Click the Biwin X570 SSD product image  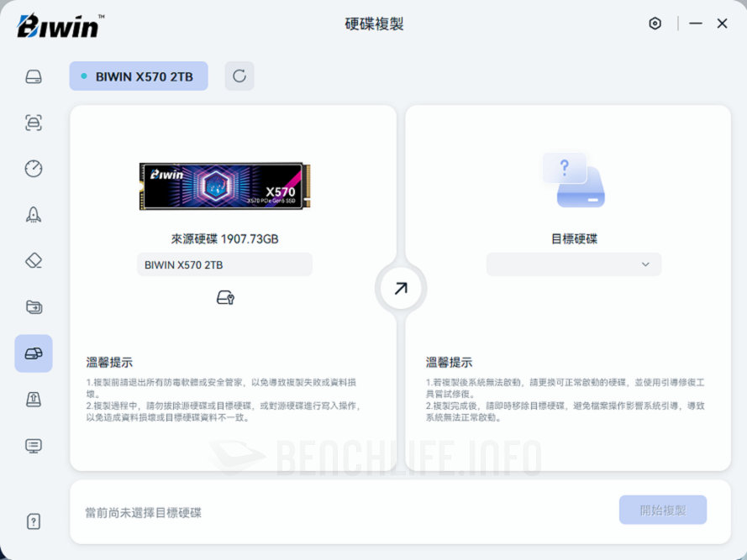(224, 186)
